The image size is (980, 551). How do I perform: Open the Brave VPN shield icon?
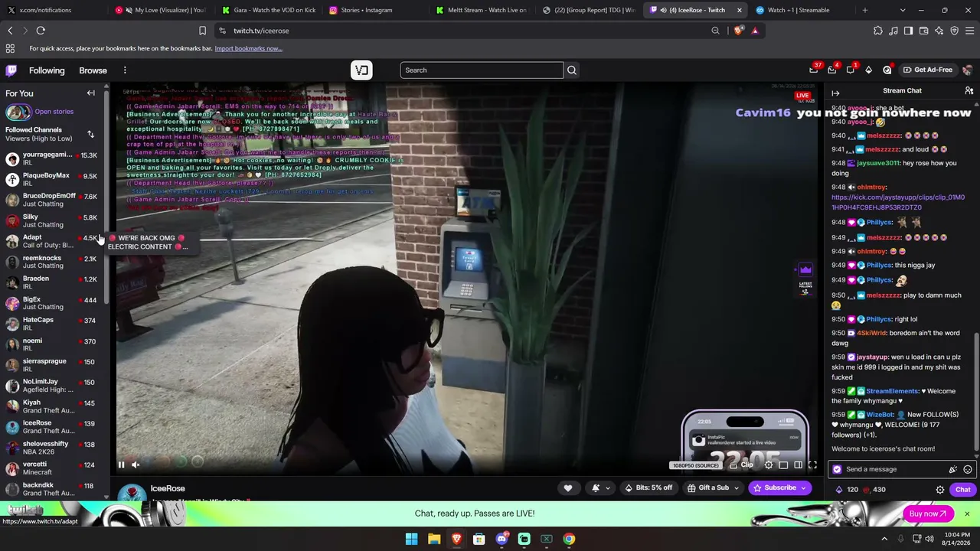[954, 31]
